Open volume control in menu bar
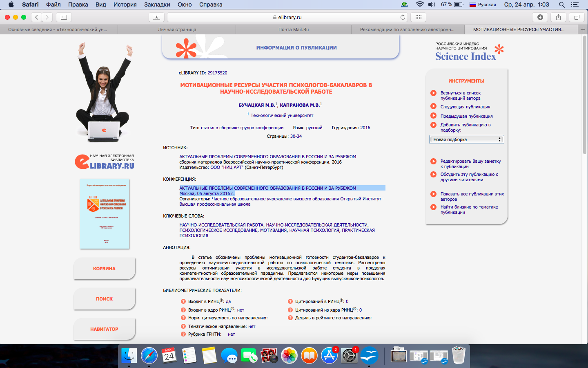 coord(432,4)
